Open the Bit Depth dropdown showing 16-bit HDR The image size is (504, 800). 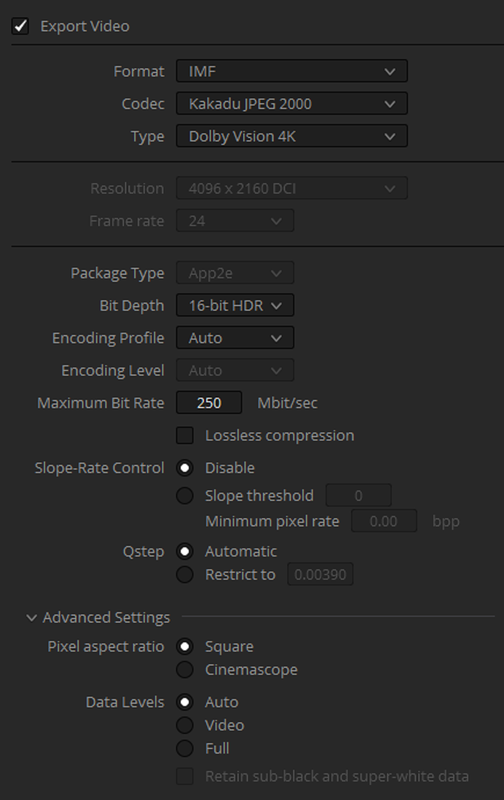coord(235,306)
